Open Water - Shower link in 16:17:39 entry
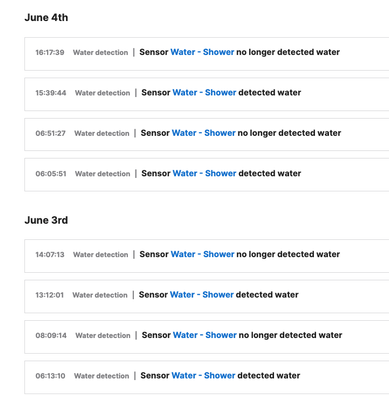 click(x=202, y=52)
